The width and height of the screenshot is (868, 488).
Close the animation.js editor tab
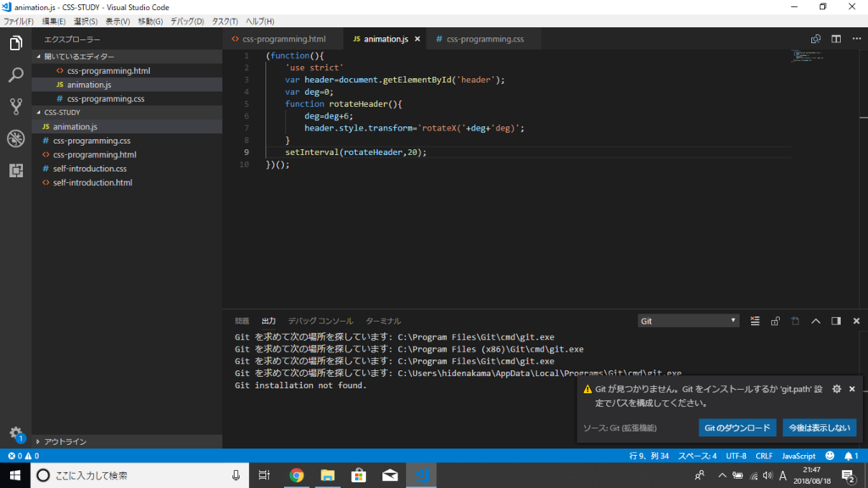click(x=417, y=39)
